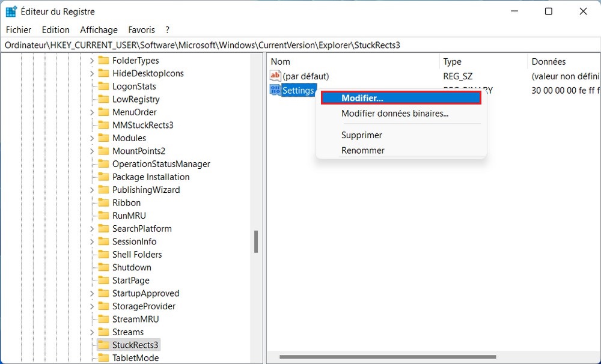
Task: Open the ? help menu
Action: pos(168,30)
